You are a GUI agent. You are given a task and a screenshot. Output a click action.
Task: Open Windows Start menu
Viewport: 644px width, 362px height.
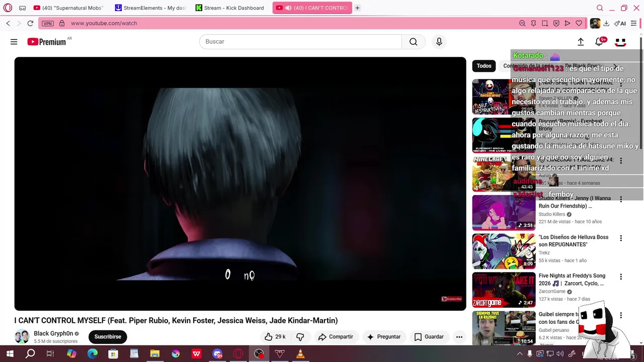[10, 354]
